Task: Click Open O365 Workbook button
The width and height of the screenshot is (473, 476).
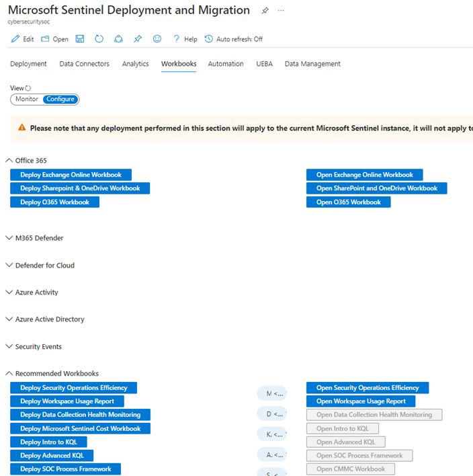Action: [x=349, y=202]
